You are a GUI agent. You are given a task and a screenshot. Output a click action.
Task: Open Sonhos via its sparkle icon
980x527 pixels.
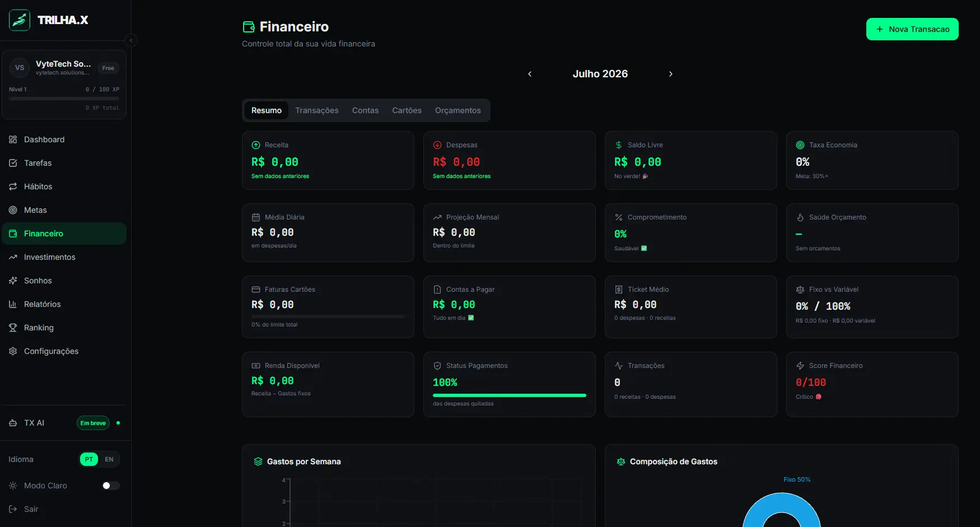coord(13,281)
